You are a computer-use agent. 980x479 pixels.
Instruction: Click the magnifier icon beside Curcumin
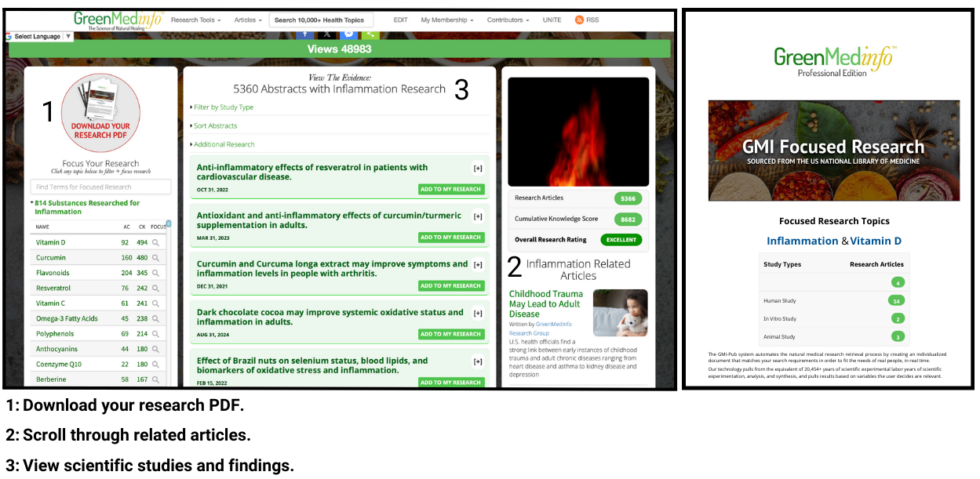(x=155, y=258)
